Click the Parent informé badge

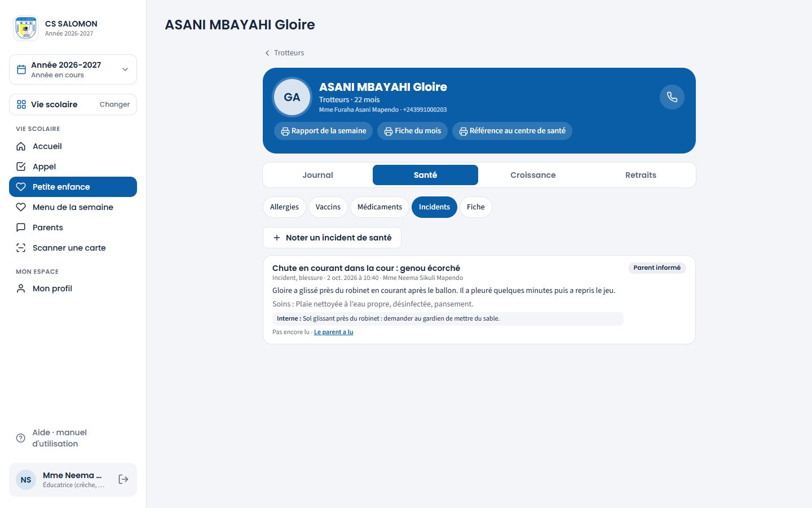(x=657, y=268)
